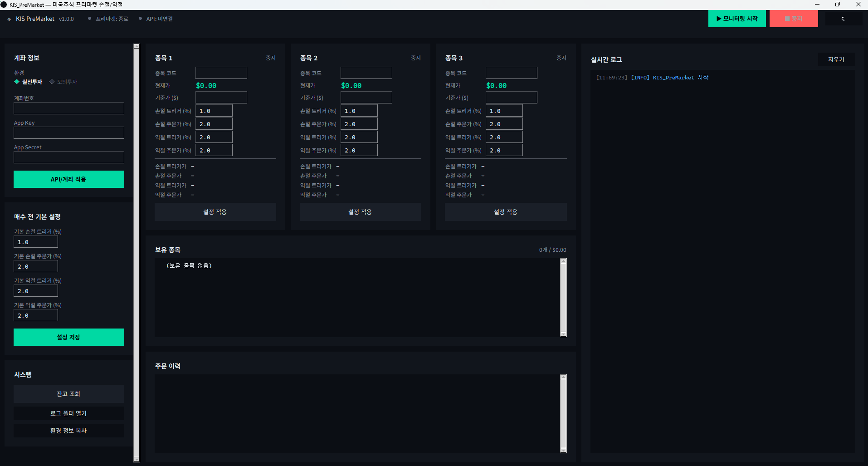
Task: Click the 0개 / $0.00 holdings summary
Action: [552, 250]
